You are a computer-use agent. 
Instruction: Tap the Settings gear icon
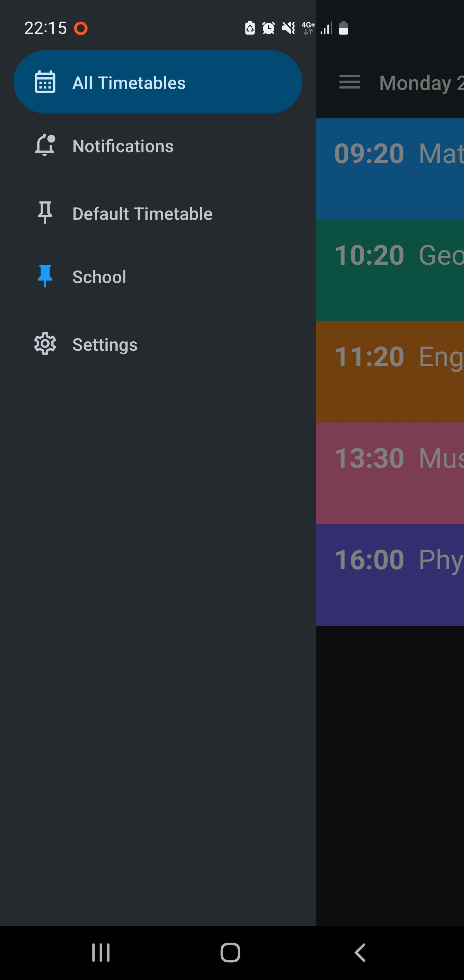click(x=45, y=344)
